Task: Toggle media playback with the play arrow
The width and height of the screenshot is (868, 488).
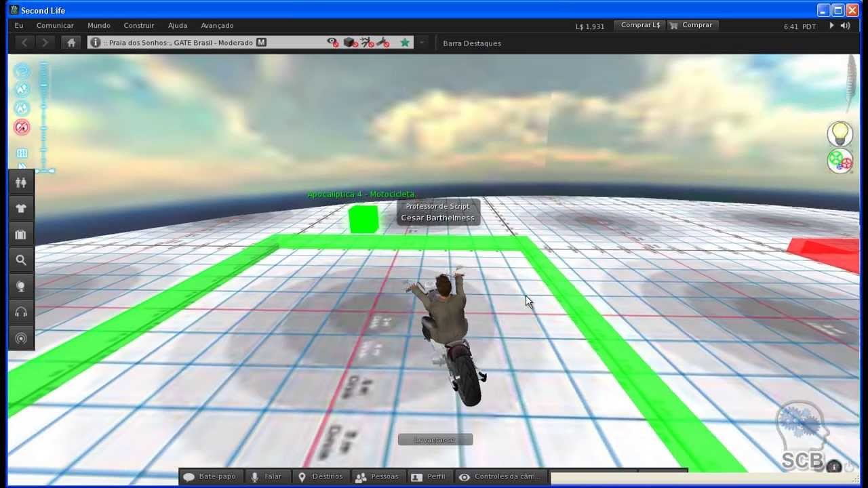Action: pos(831,26)
